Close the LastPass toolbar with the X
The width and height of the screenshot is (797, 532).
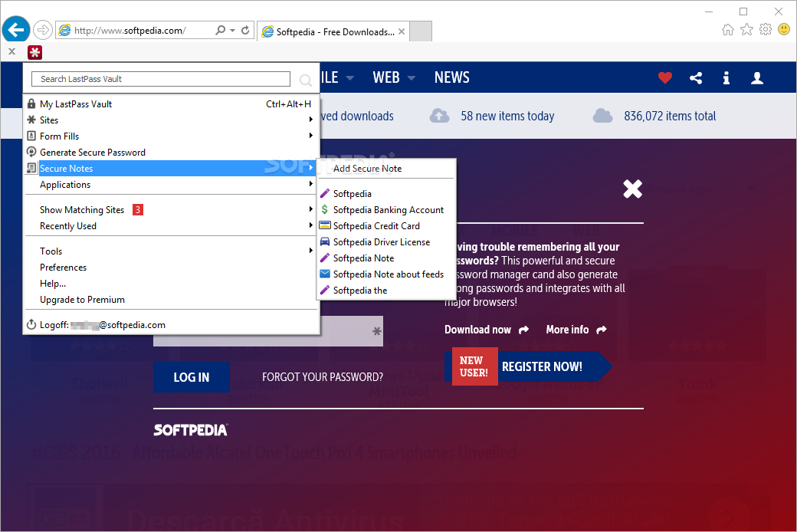(11, 51)
